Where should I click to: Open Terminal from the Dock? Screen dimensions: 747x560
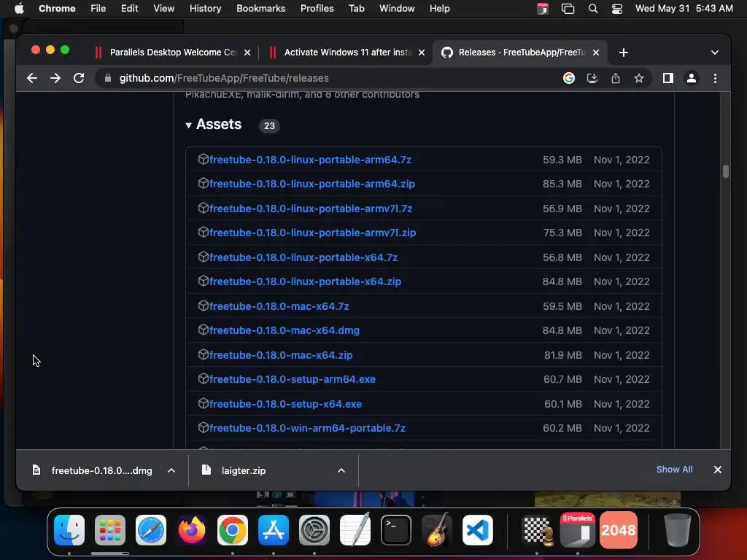[x=396, y=530]
